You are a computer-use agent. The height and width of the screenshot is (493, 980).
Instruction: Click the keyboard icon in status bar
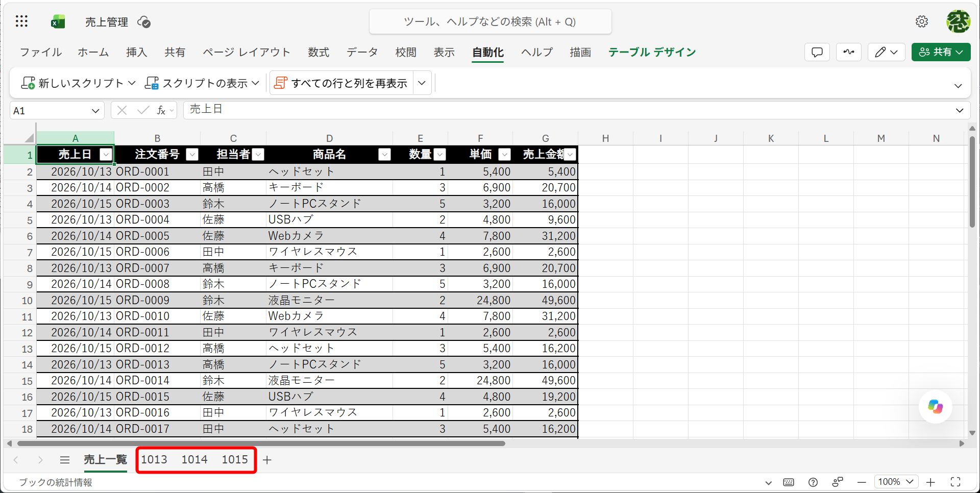[789, 482]
